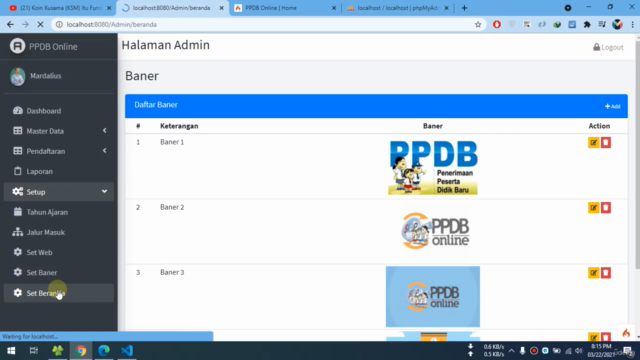Viewport: 640px width, 360px height.
Task: Expand the Master Data menu arrow
Action: click(x=104, y=131)
